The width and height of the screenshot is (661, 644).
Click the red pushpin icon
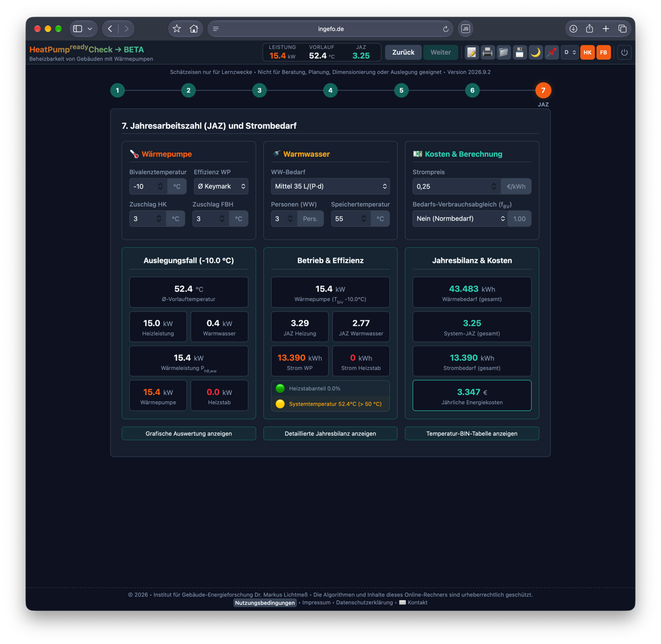(x=551, y=52)
